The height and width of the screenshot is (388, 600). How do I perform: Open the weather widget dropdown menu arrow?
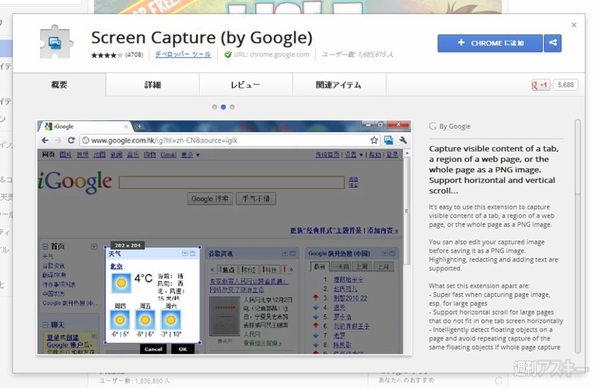[185, 253]
